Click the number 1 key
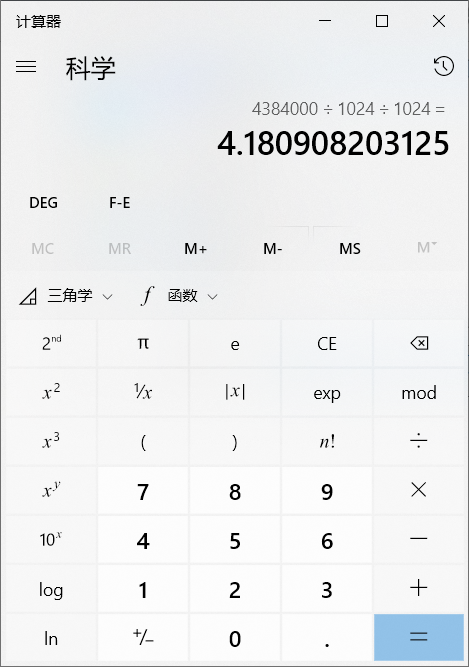469x667 pixels. (x=143, y=588)
